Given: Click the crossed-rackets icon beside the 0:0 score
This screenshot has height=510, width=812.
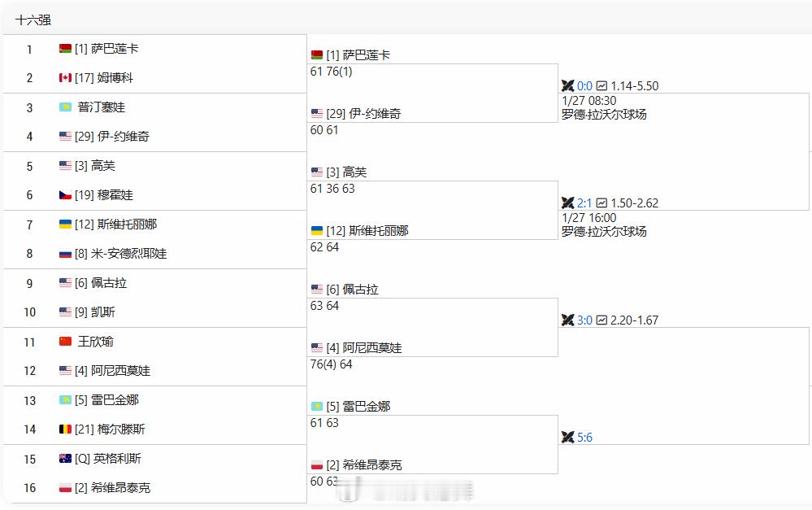Looking at the screenshot, I should coord(568,85).
